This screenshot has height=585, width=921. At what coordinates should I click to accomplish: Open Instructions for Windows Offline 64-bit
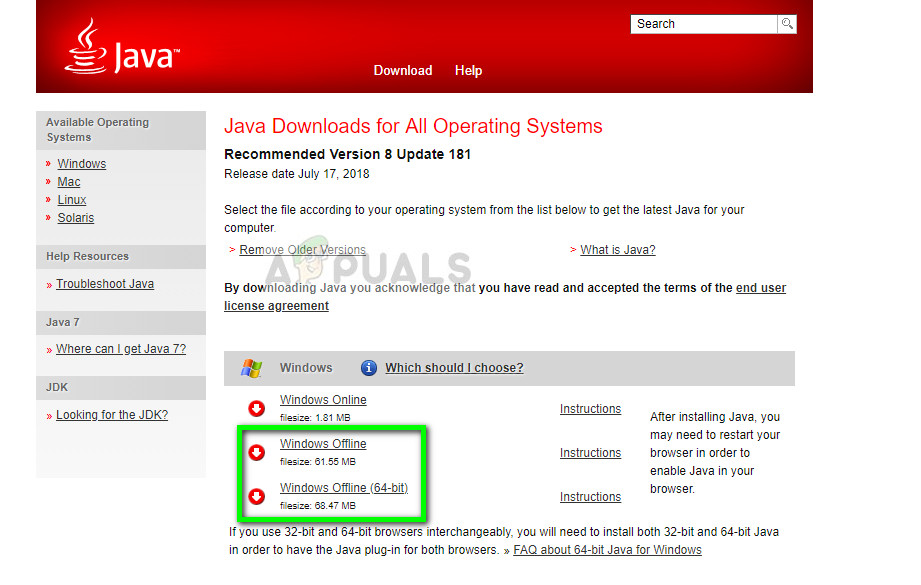pyautogui.click(x=590, y=497)
